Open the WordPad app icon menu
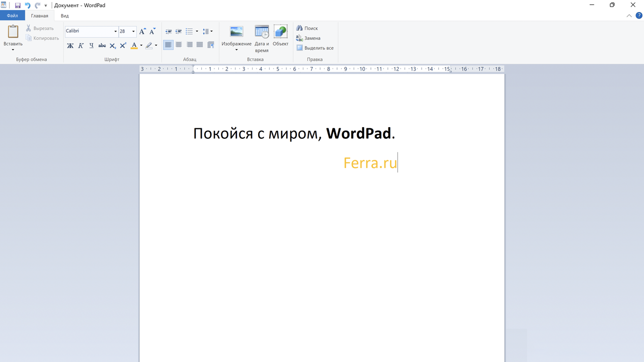The image size is (644, 362). click(x=4, y=5)
